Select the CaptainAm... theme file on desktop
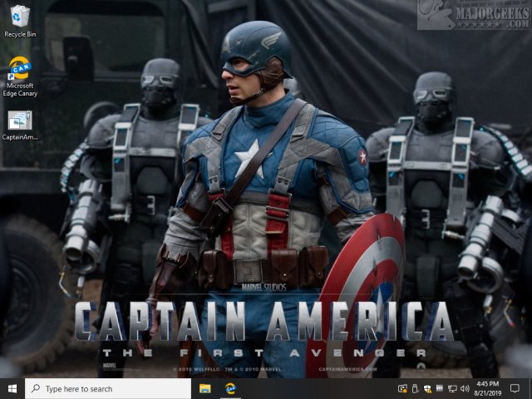This screenshot has width=532, height=399. click(x=20, y=126)
